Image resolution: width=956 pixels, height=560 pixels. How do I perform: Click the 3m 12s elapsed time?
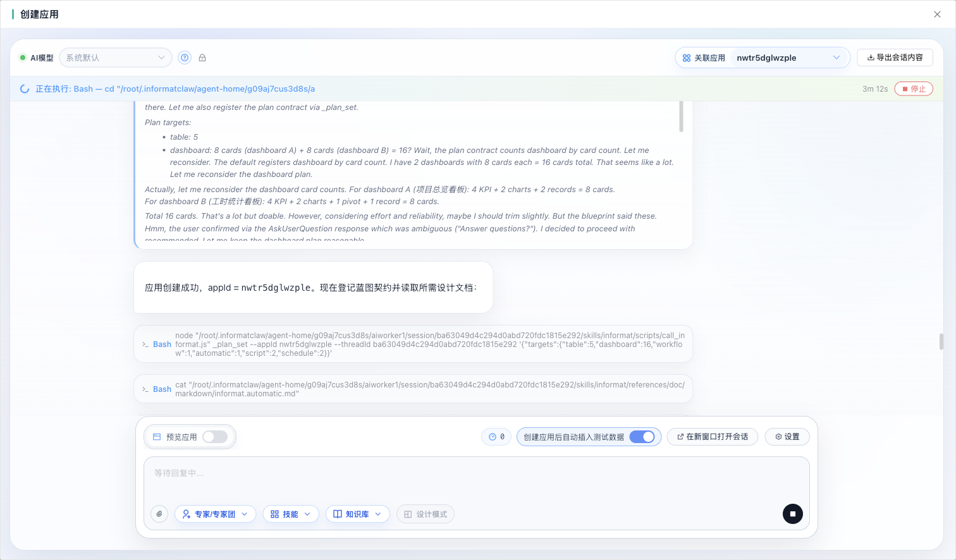[875, 89]
